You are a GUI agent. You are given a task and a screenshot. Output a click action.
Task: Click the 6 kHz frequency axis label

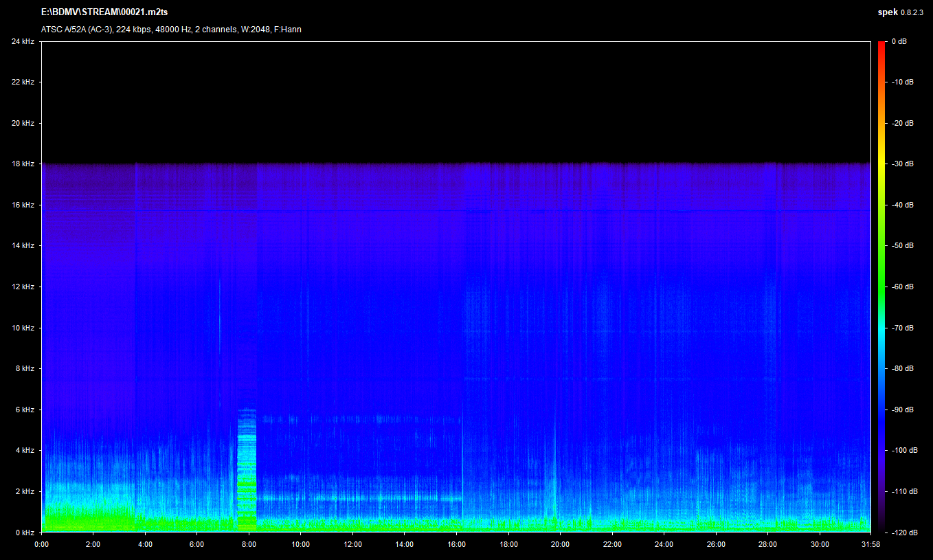pos(25,410)
